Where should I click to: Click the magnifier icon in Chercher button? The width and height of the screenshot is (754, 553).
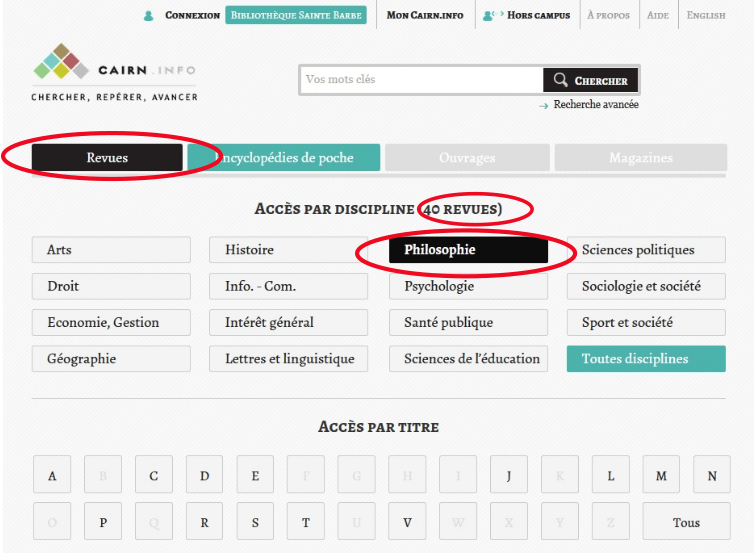(560, 80)
